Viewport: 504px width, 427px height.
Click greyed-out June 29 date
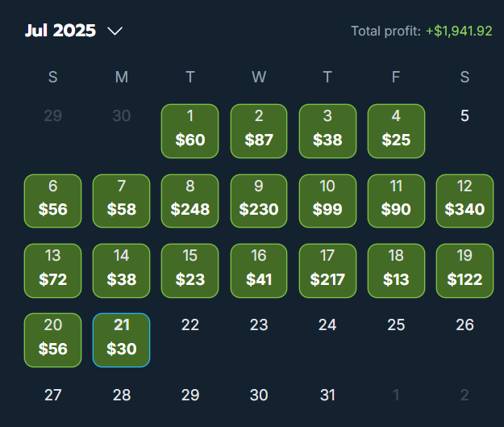52,115
